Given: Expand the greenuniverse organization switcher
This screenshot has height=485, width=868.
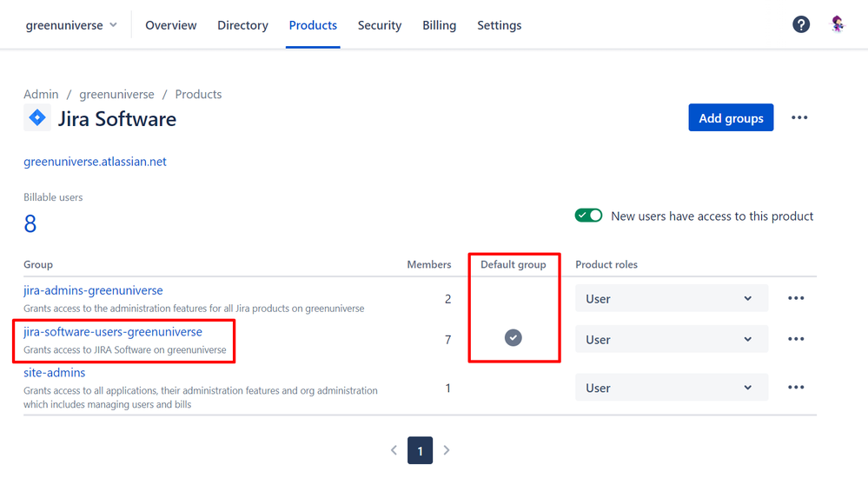Looking at the screenshot, I should (71, 25).
